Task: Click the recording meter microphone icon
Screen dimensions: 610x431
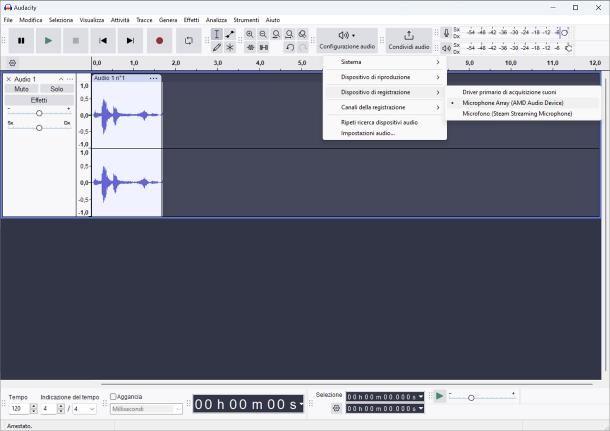Action: [x=446, y=33]
